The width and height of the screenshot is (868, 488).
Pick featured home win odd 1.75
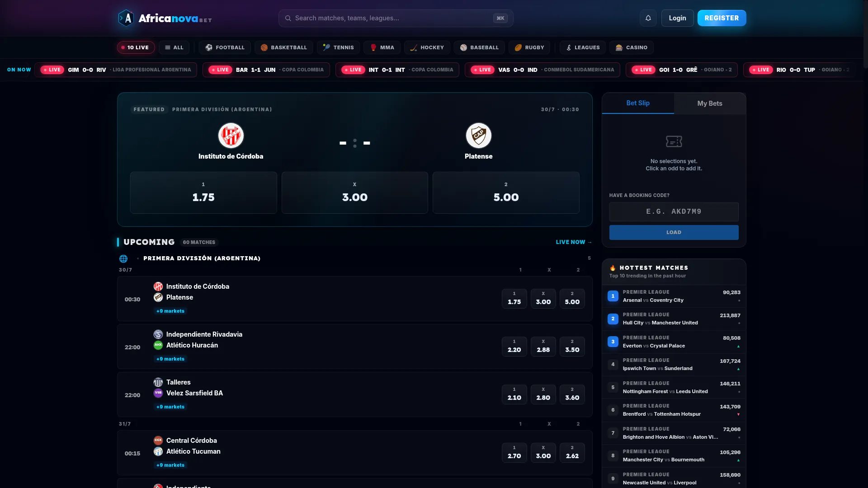pos(203,192)
